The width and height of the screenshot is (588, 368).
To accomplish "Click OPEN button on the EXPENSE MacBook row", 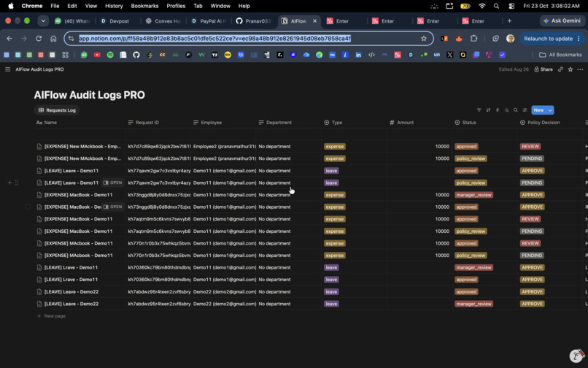I will click(112, 207).
